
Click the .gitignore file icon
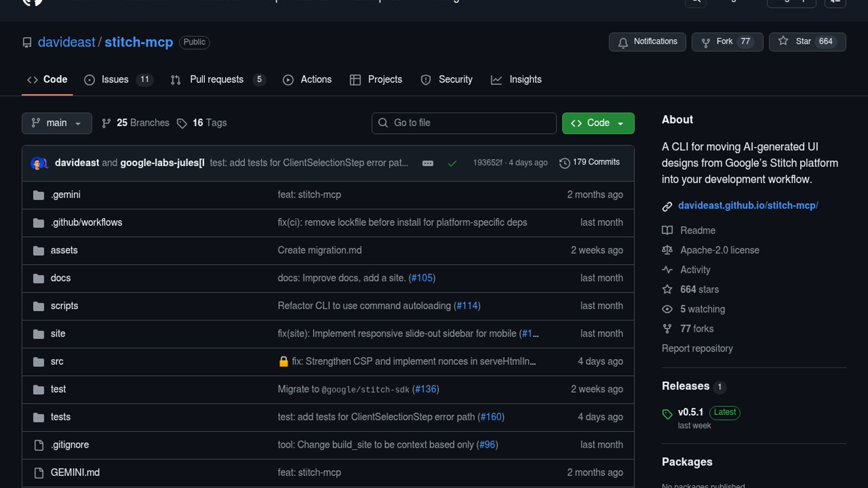(39, 445)
